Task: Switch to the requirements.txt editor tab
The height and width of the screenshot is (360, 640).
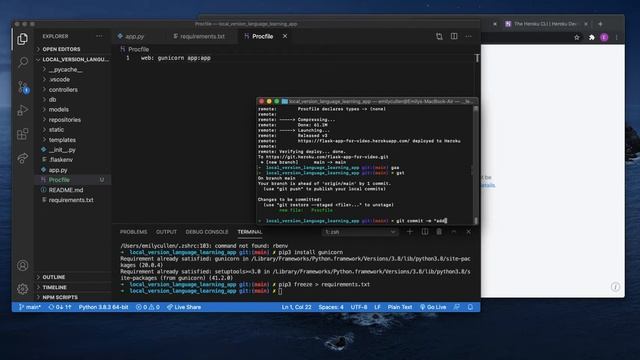Action: click(x=202, y=36)
